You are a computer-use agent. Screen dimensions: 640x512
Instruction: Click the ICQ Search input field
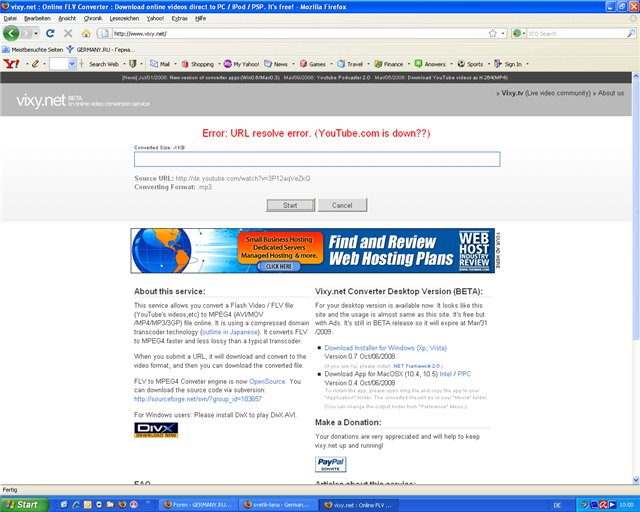click(576, 33)
